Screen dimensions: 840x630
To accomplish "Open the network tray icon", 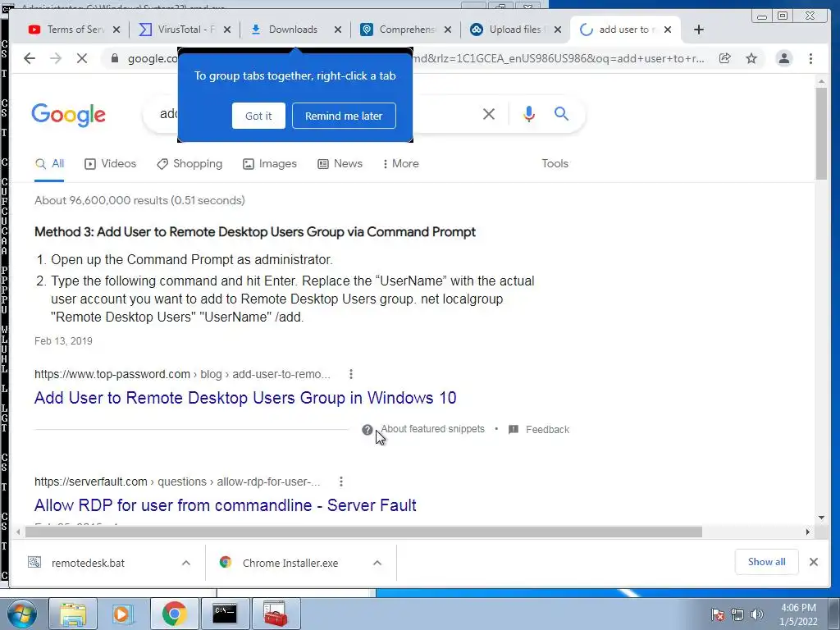I will (x=737, y=614).
